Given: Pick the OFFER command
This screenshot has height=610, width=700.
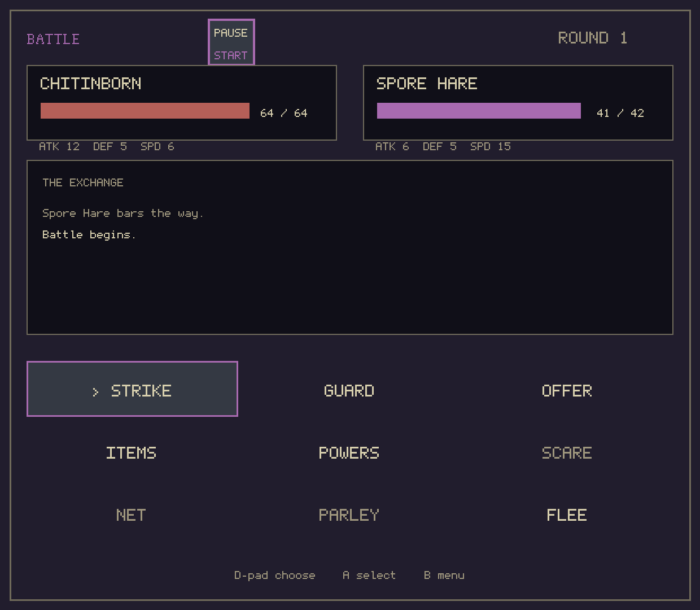Looking at the screenshot, I should pyautogui.click(x=567, y=391).
